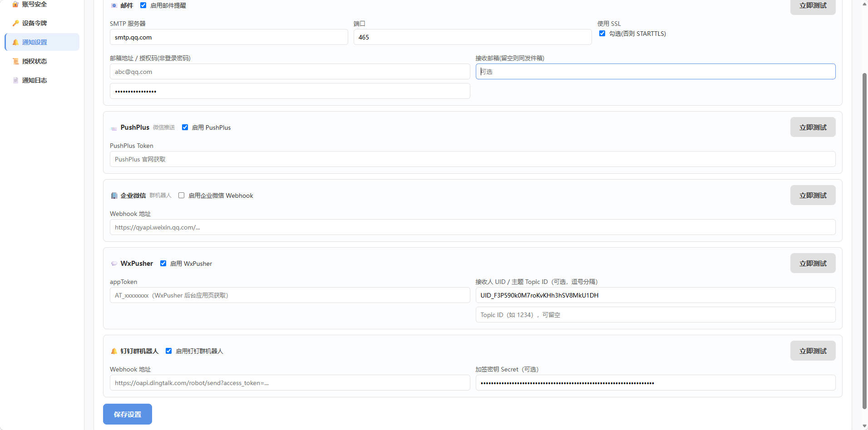Toggle the 启用 PushPlus checkbox

185,127
